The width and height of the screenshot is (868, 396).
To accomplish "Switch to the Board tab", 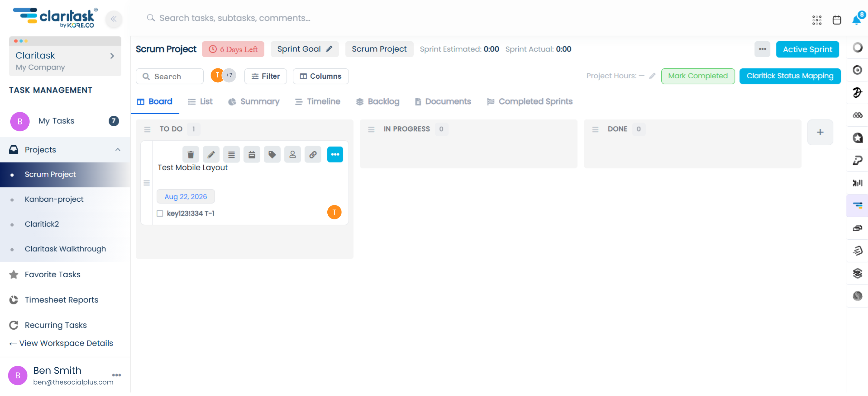I will click(x=155, y=102).
